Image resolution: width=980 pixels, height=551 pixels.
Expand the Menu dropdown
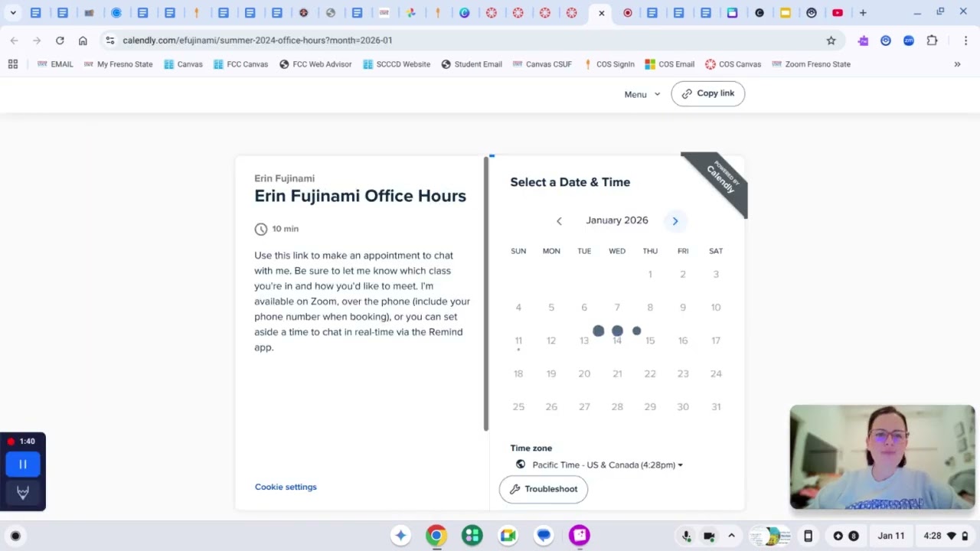tap(642, 94)
